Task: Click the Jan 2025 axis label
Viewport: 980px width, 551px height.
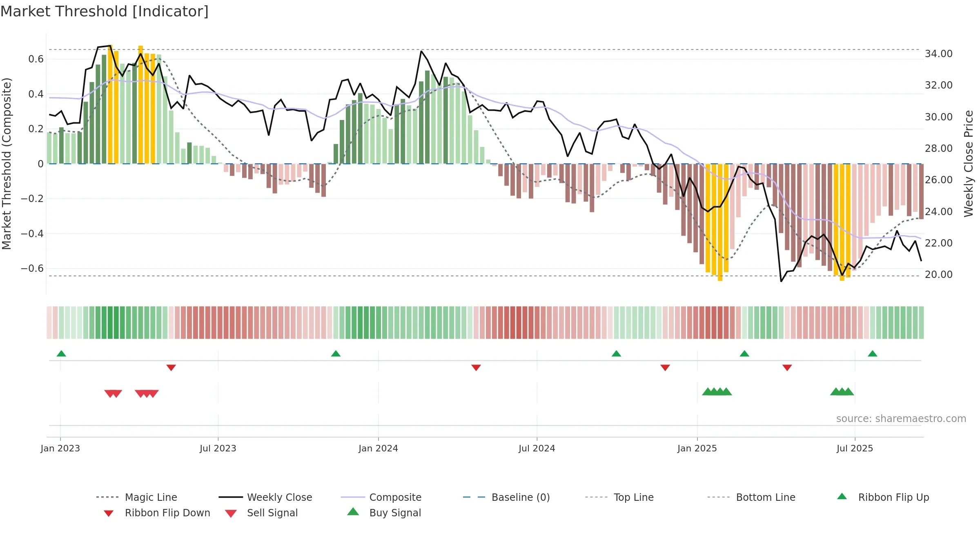Action: pyautogui.click(x=697, y=448)
